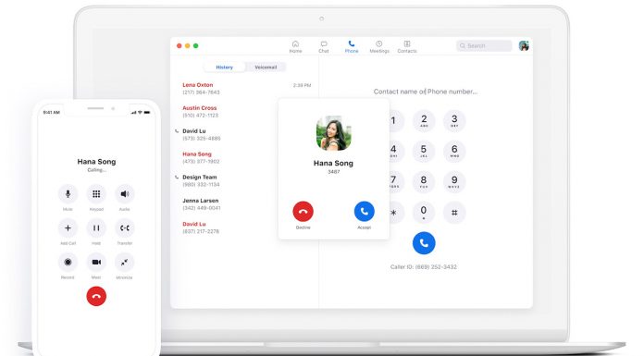
Task: Tap the Add Call plus icon
Action: click(68, 227)
